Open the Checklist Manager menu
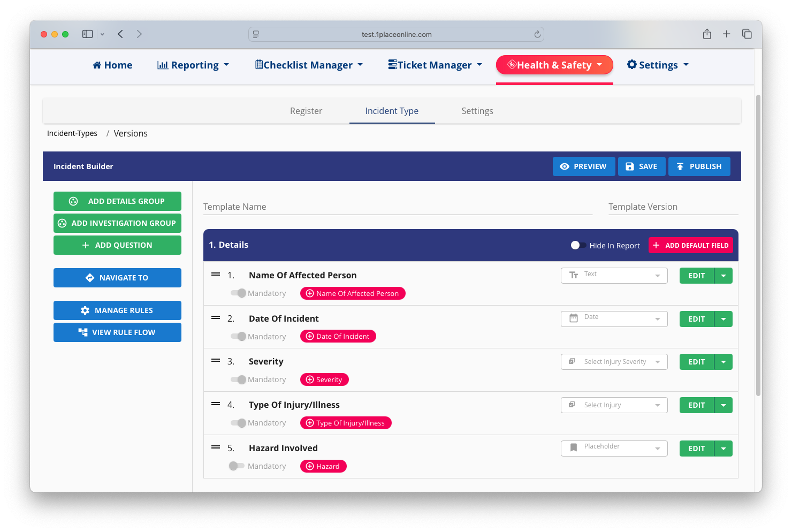Image resolution: width=792 pixels, height=532 pixels. [x=309, y=65]
